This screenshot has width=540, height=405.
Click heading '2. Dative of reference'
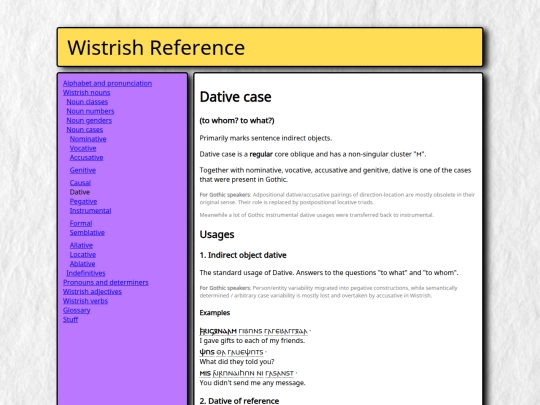coord(239,401)
